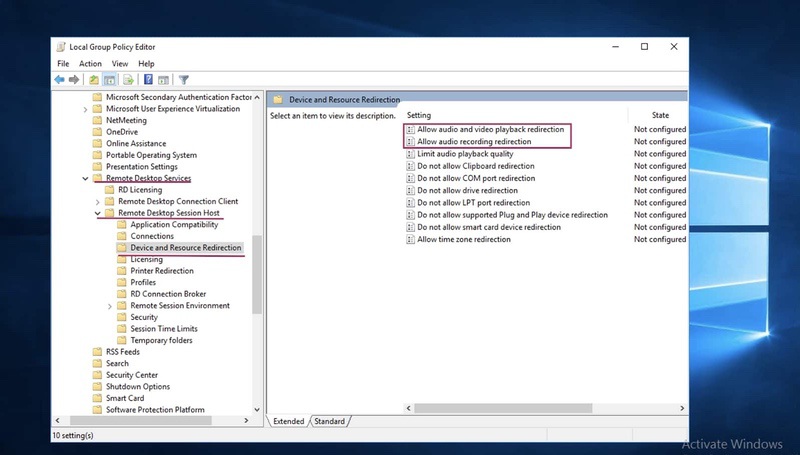Click tree pane horizontal scroll-right arrow

point(246,421)
